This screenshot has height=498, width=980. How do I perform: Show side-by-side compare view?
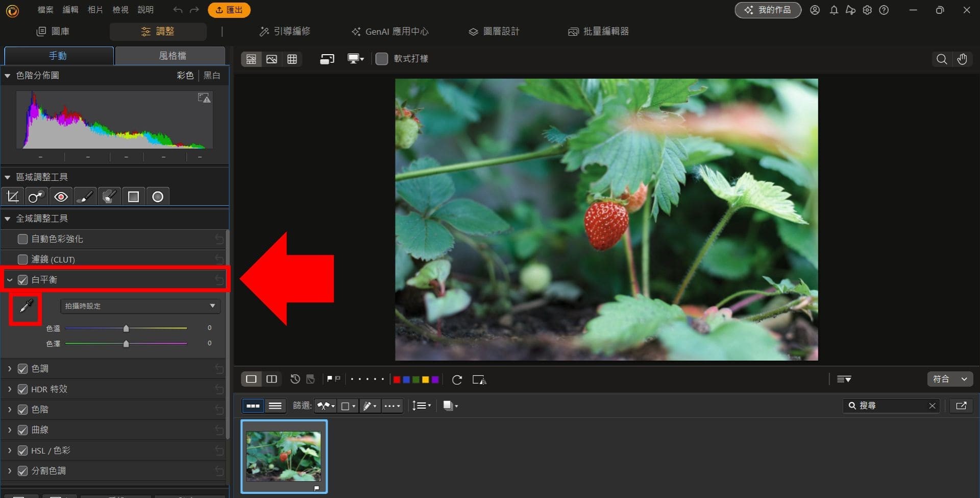pos(272,379)
